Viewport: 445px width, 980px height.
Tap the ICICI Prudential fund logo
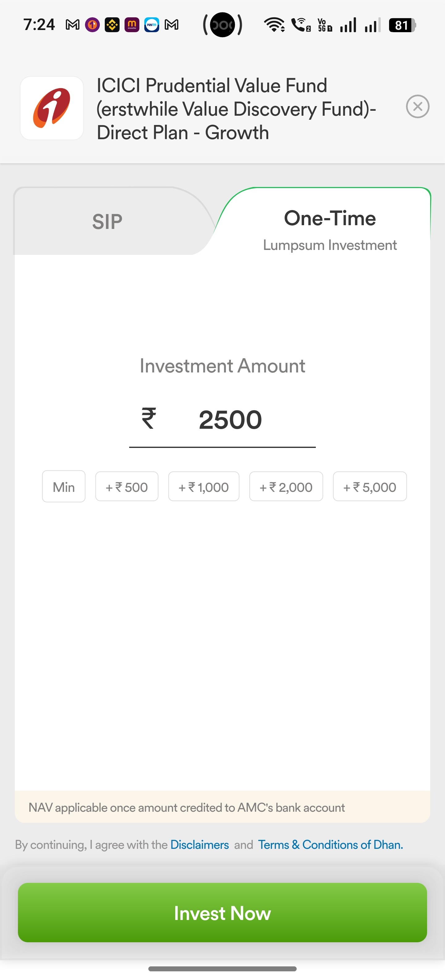[x=52, y=108]
